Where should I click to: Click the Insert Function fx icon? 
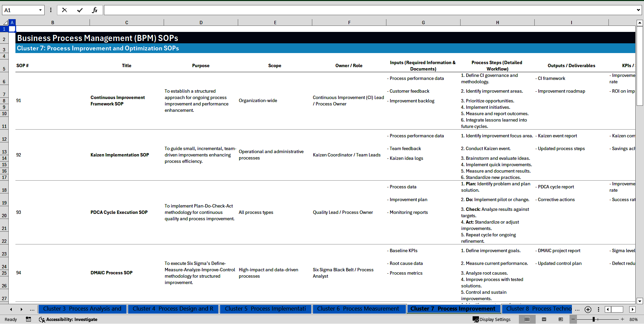(x=95, y=10)
